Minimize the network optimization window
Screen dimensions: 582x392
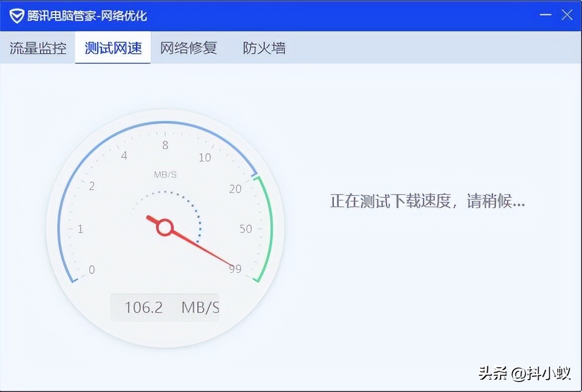[x=545, y=15]
